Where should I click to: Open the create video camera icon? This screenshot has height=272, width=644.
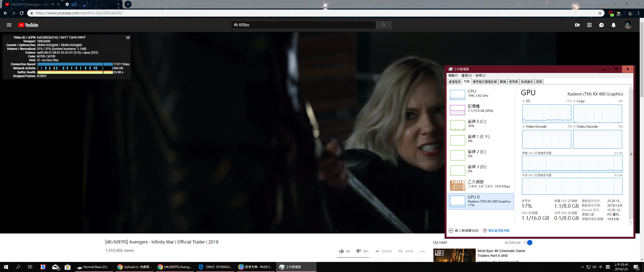coord(577,25)
